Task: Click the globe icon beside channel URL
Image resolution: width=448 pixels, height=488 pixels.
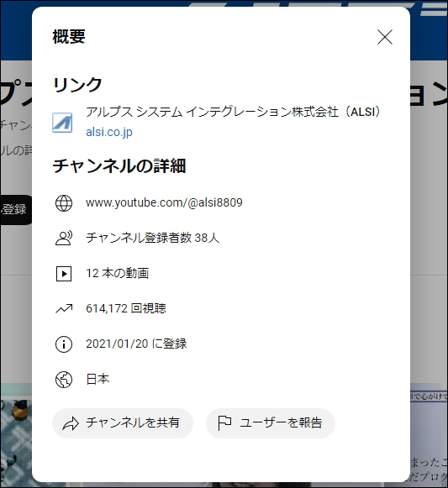Action: click(64, 203)
